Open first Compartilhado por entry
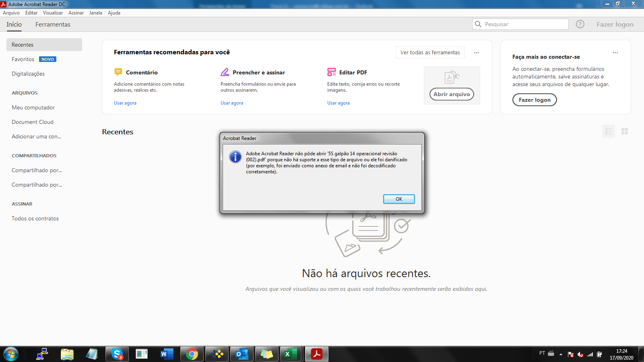644x362 pixels. tap(37, 170)
